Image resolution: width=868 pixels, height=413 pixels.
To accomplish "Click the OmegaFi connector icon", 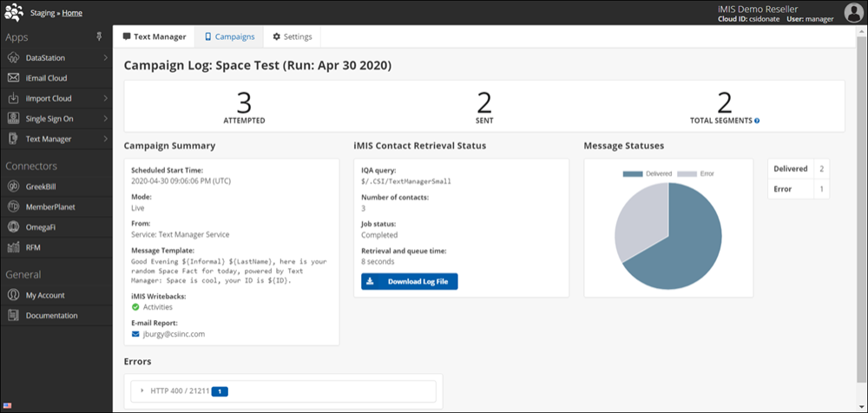I will pyautogui.click(x=13, y=227).
